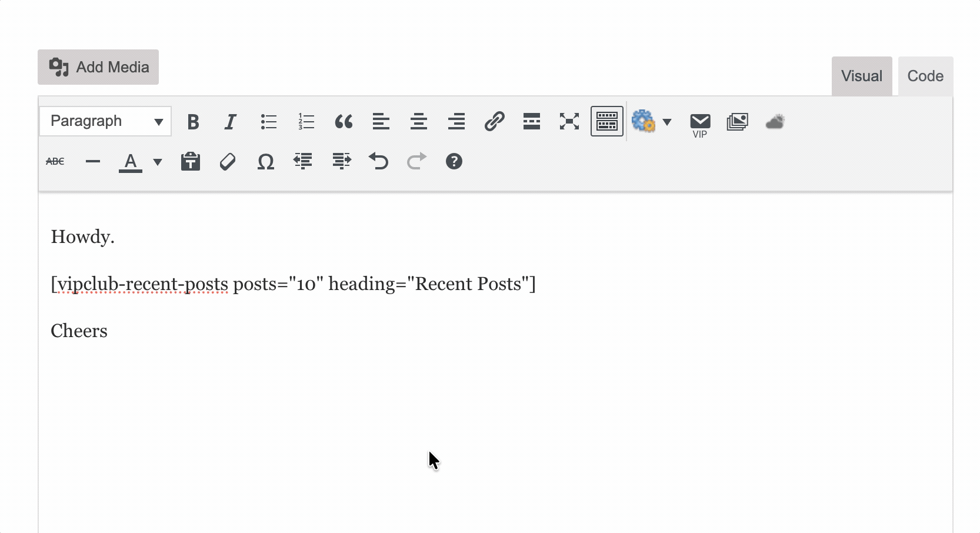Expand the shortcode gears dropdown
This screenshot has height=533, width=980.
pos(668,121)
